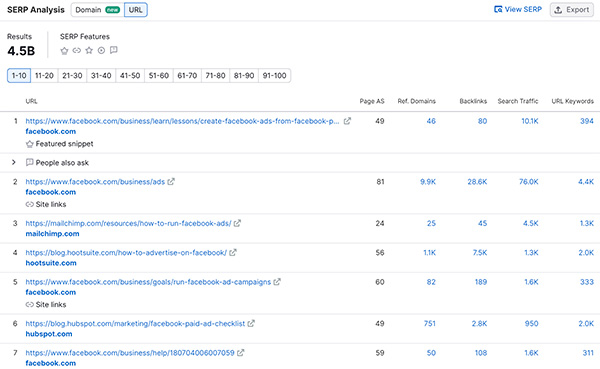Click Backlinks value 189
Image resolution: width=600 pixels, height=369 pixels.
(481, 282)
